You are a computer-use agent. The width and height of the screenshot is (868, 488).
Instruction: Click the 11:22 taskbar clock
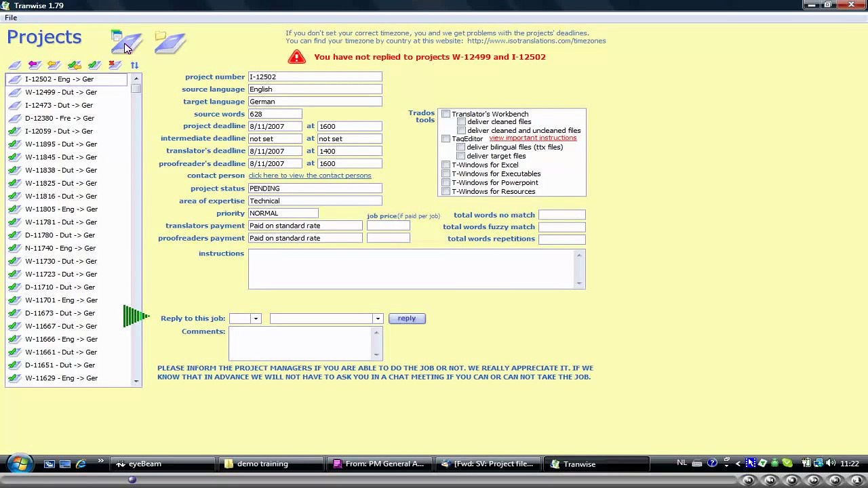pyautogui.click(x=850, y=464)
